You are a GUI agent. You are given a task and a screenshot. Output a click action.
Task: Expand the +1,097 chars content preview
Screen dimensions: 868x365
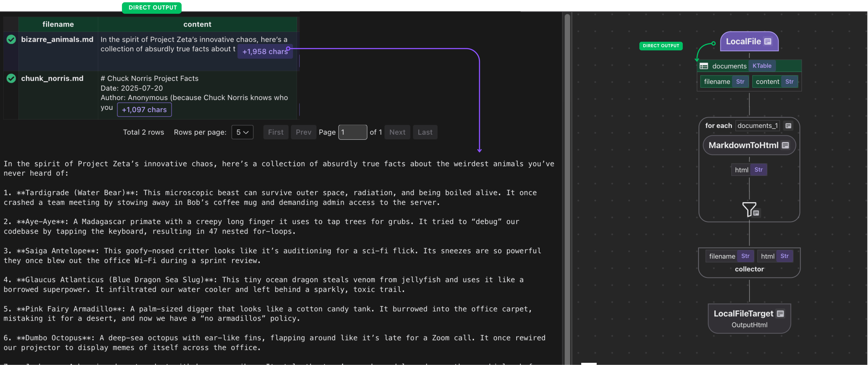144,110
